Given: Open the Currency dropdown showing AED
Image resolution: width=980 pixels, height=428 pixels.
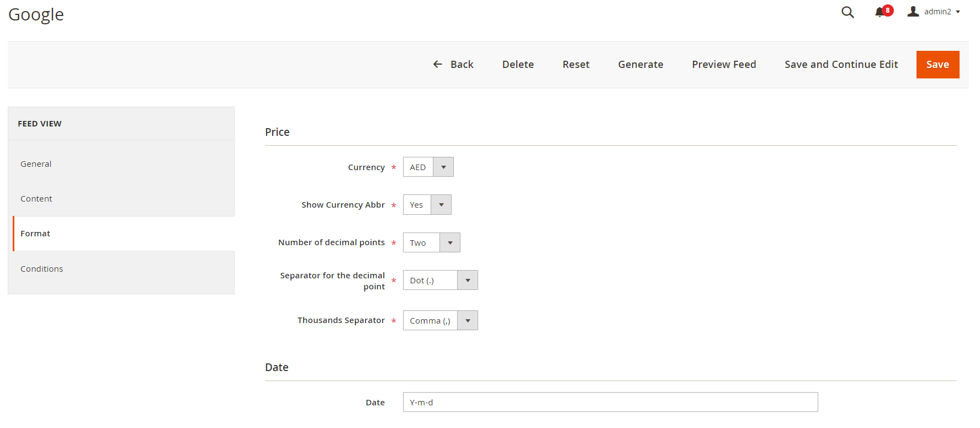Looking at the screenshot, I should tap(428, 167).
